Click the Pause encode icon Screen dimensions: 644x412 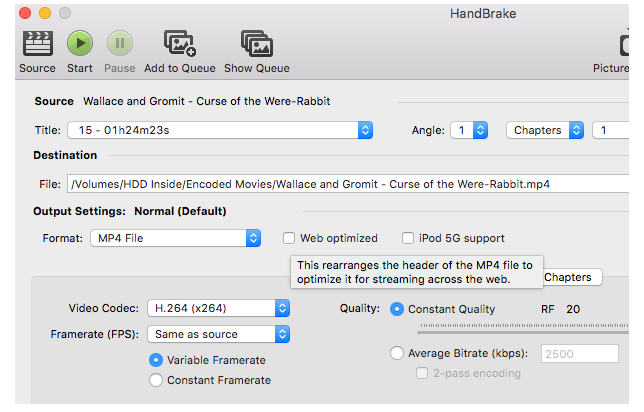119,43
